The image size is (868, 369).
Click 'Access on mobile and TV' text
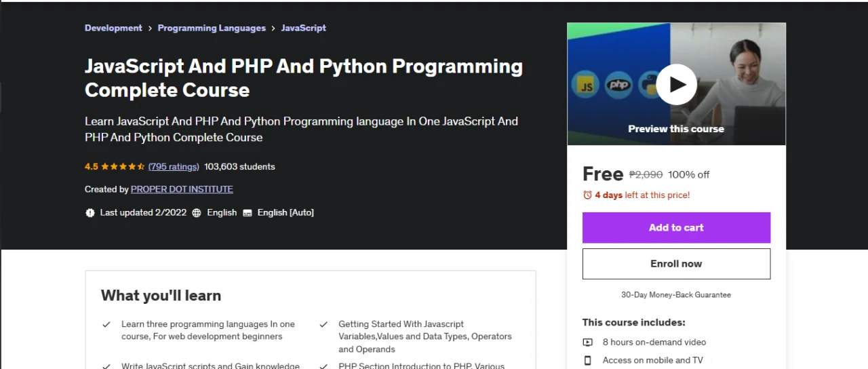tap(652, 360)
